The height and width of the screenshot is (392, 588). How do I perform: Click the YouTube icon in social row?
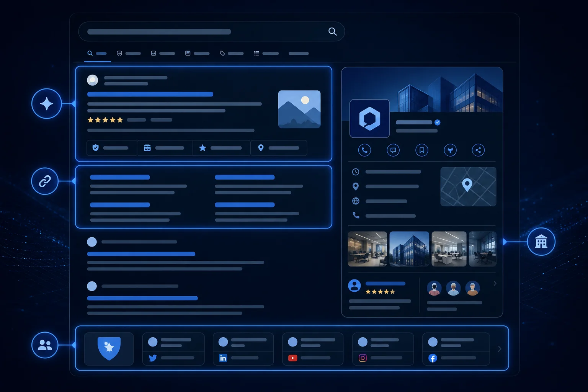[292, 358]
